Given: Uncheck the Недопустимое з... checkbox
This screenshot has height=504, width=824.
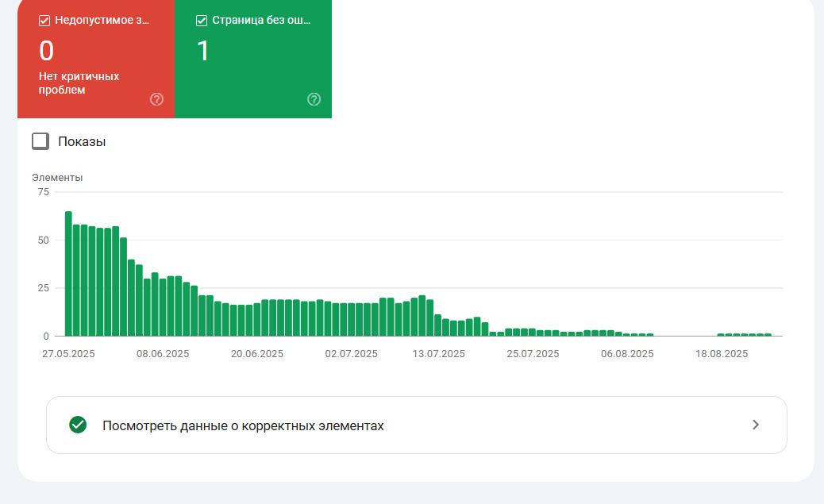Looking at the screenshot, I should click(x=44, y=21).
